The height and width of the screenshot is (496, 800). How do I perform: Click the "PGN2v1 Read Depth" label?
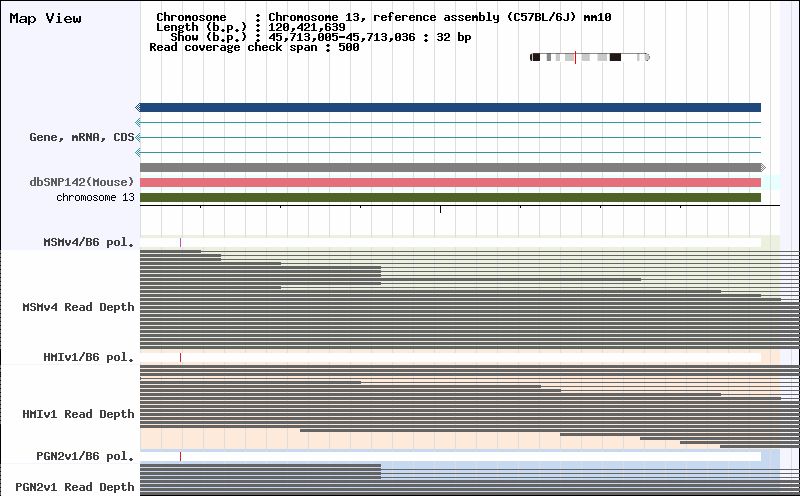click(x=74, y=487)
